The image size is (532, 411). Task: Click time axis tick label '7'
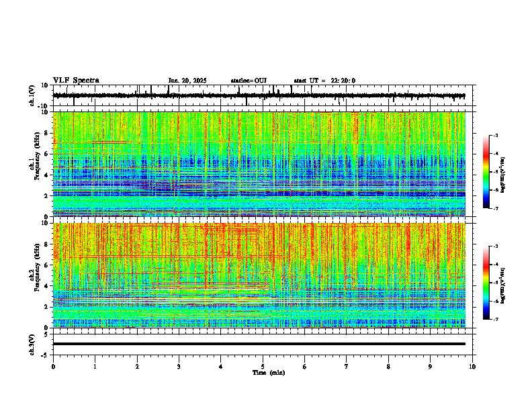click(x=347, y=367)
